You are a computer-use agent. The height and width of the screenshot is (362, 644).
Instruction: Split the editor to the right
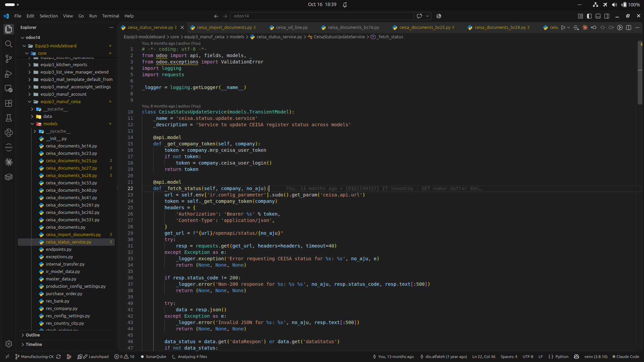(629, 28)
